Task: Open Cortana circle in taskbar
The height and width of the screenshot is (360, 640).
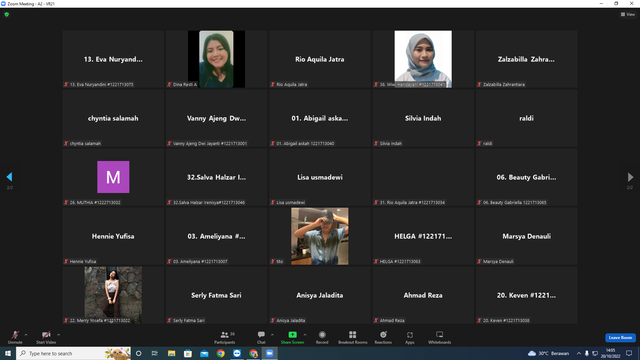Action: coord(139,353)
